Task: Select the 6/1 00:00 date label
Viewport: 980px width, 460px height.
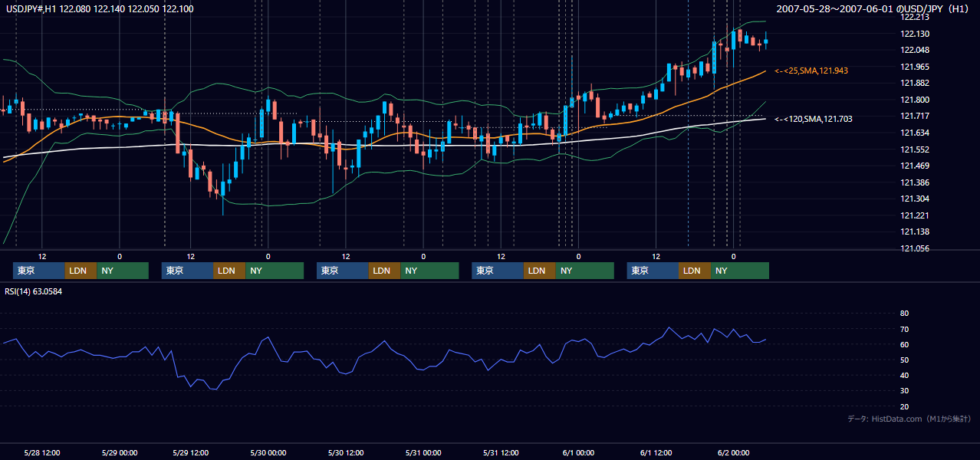Action: pyautogui.click(x=578, y=452)
